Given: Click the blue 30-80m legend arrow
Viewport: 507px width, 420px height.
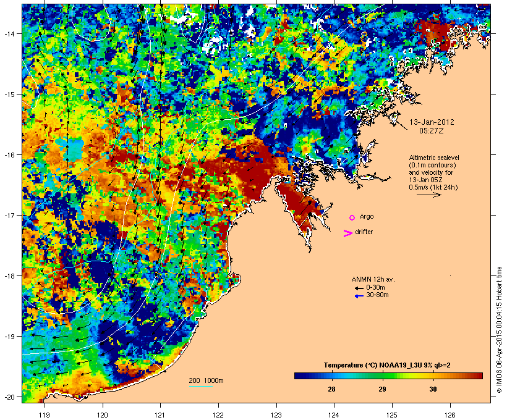Looking at the screenshot, I should point(359,296).
